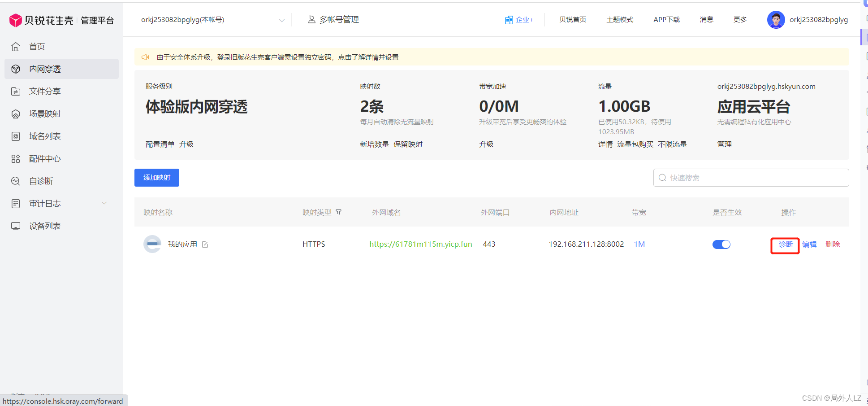
Task: Select 内网穿透 sidebar item
Action: coord(61,69)
